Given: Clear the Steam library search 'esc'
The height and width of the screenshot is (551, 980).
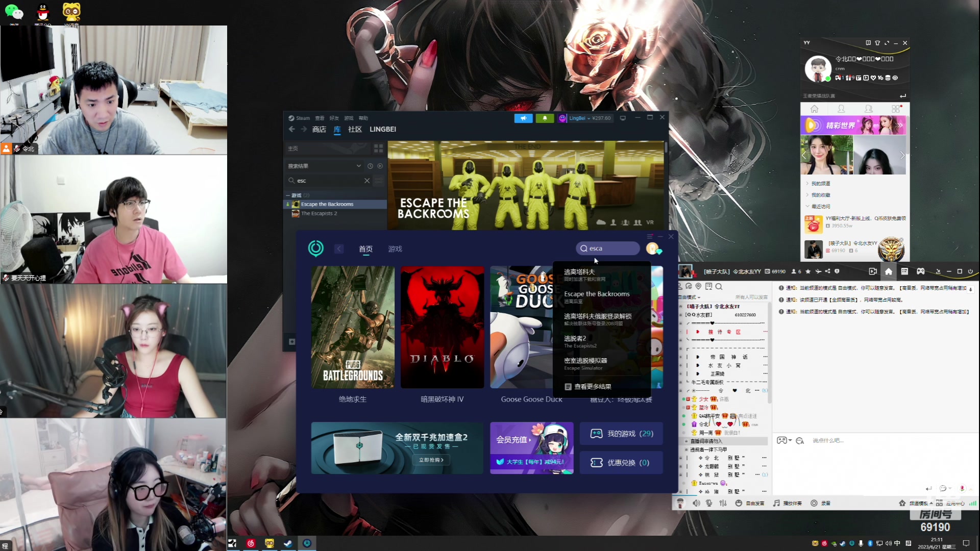Looking at the screenshot, I should point(366,181).
